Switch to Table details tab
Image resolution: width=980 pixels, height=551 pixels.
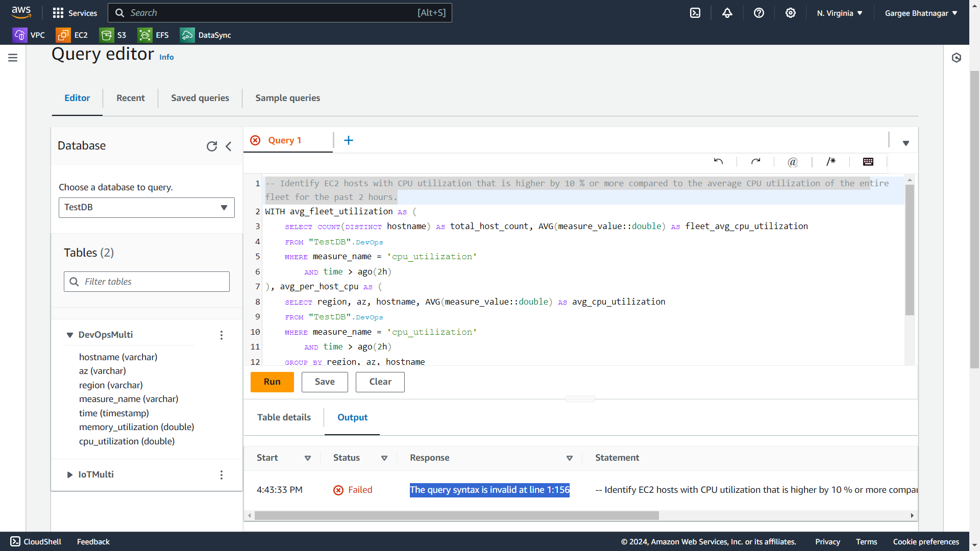(x=284, y=417)
